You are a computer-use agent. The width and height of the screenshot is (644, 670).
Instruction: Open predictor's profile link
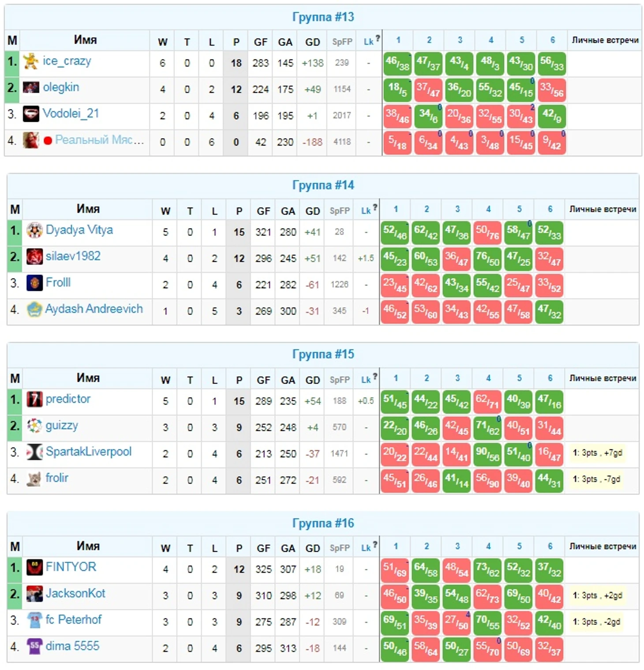click(x=68, y=399)
